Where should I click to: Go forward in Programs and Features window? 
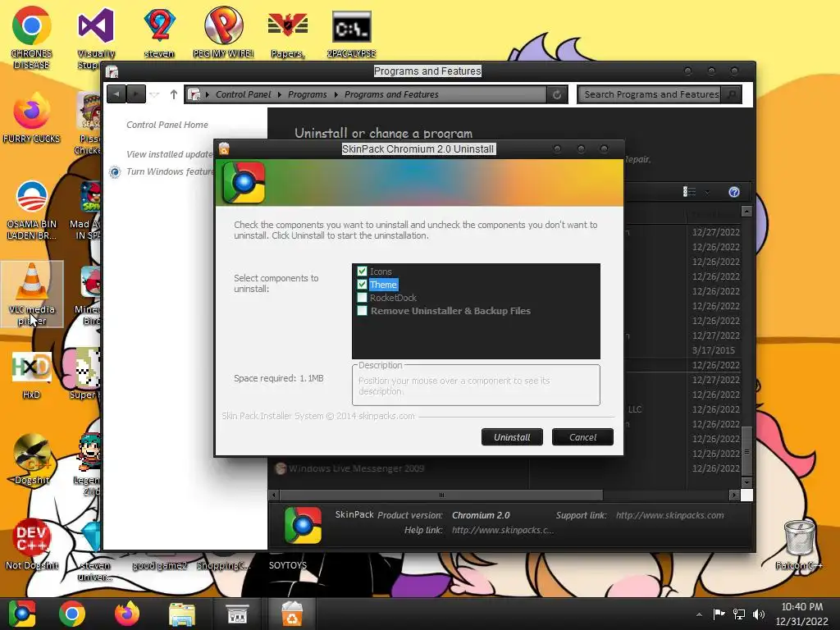[136, 94]
